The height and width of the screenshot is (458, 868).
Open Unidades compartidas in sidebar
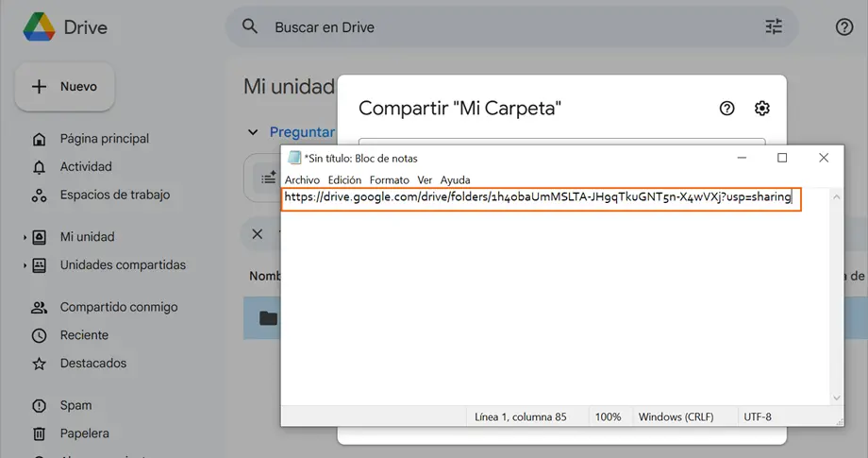123,264
